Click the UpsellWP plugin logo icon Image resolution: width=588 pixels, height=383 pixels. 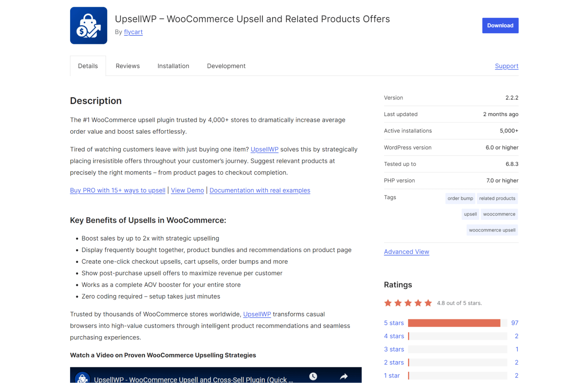coord(88,25)
